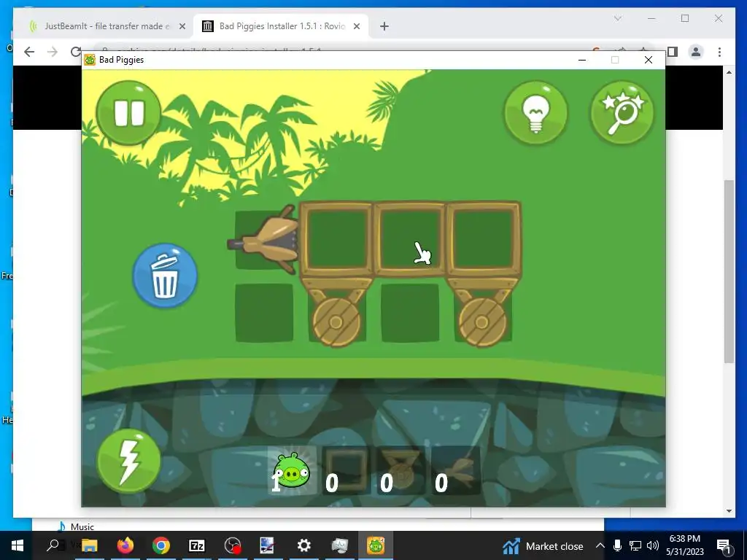Screen dimensions: 747x560
Task: Select the bellows part in inventory
Action: [x=455, y=470]
